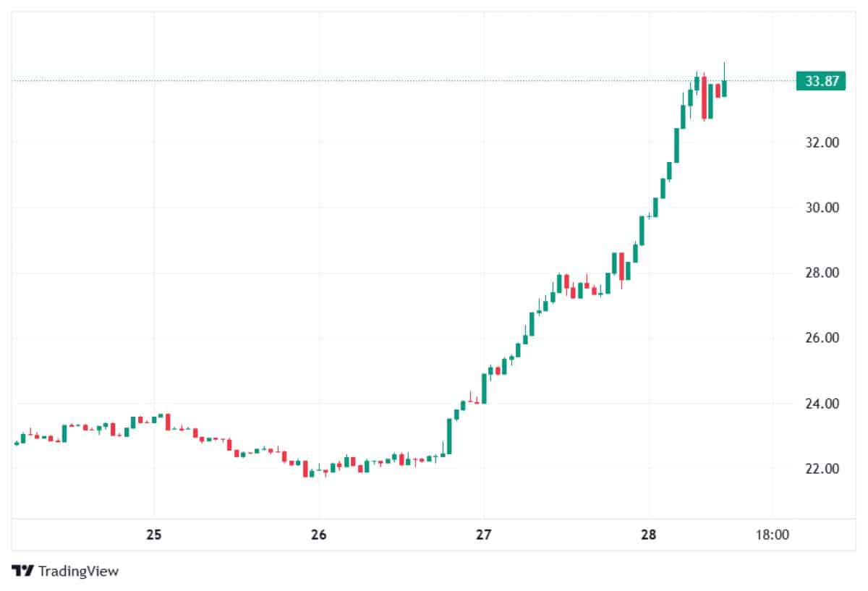Click the dotted current price line
868x591 pixels.
pyautogui.click(x=362, y=80)
